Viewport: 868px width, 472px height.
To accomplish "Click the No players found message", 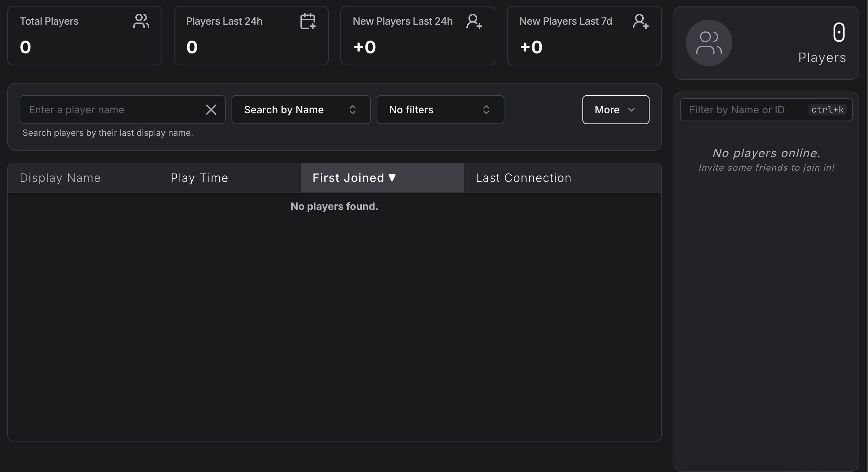I will 334,206.
